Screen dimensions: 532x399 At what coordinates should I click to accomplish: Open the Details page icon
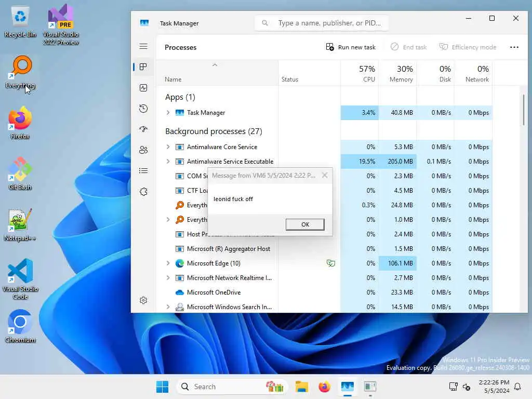pos(143,170)
